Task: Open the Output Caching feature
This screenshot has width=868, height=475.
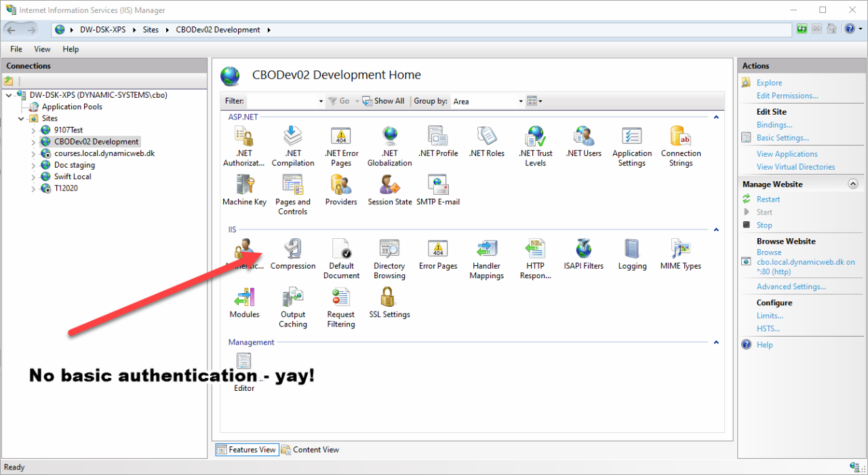Action: click(x=293, y=307)
